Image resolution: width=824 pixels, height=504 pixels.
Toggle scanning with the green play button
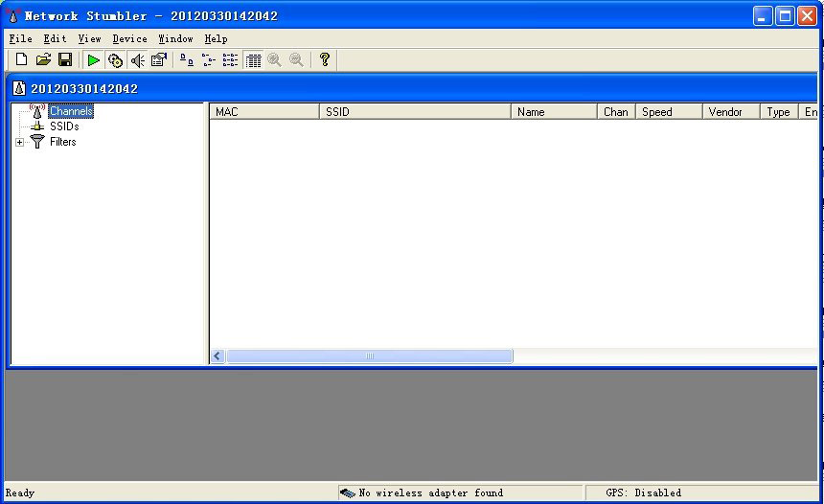(x=93, y=60)
